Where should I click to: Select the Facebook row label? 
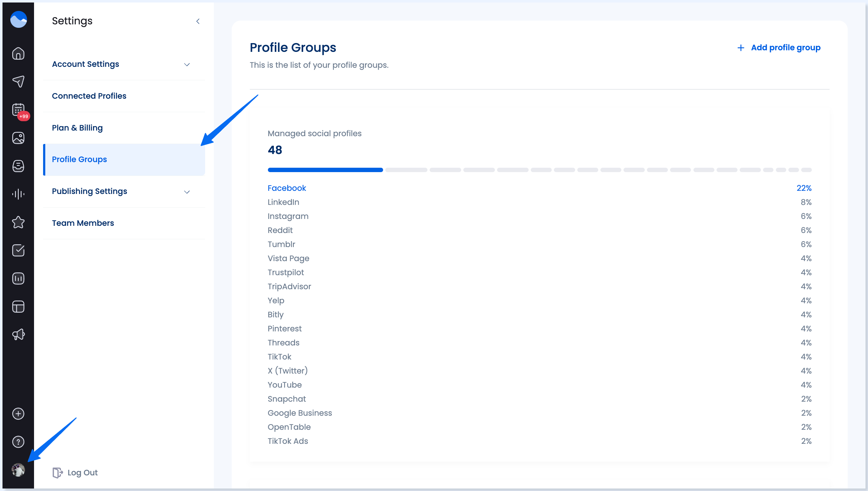287,188
